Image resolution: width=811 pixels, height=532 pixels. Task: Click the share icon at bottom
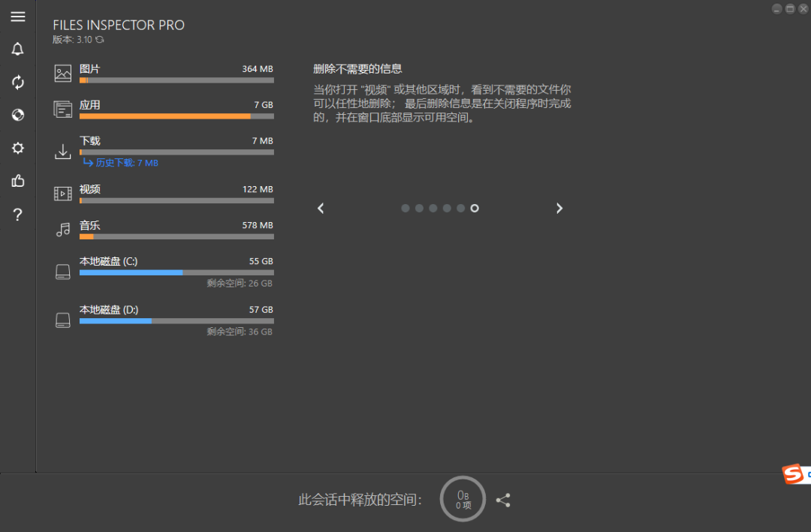point(502,500)
